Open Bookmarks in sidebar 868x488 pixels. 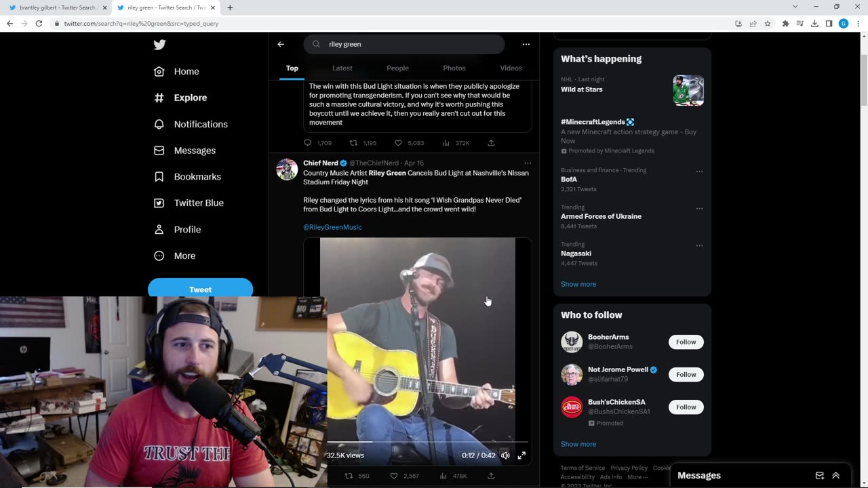pyautogui.click(x=187, y=176)
